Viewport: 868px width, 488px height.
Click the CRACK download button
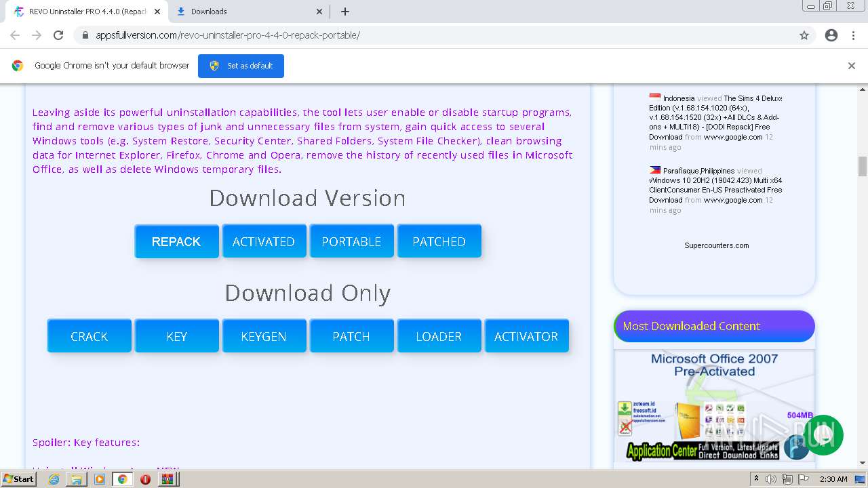[89, 336]
